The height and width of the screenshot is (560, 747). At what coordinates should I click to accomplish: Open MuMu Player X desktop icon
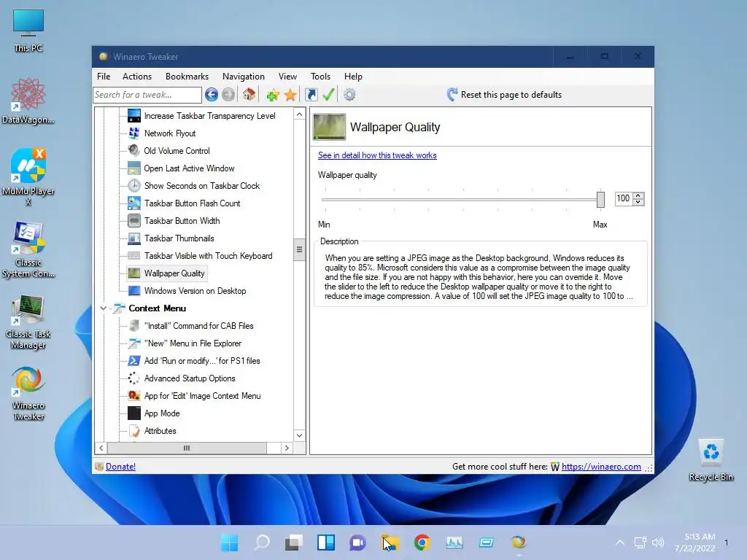(x=28, y=176)
